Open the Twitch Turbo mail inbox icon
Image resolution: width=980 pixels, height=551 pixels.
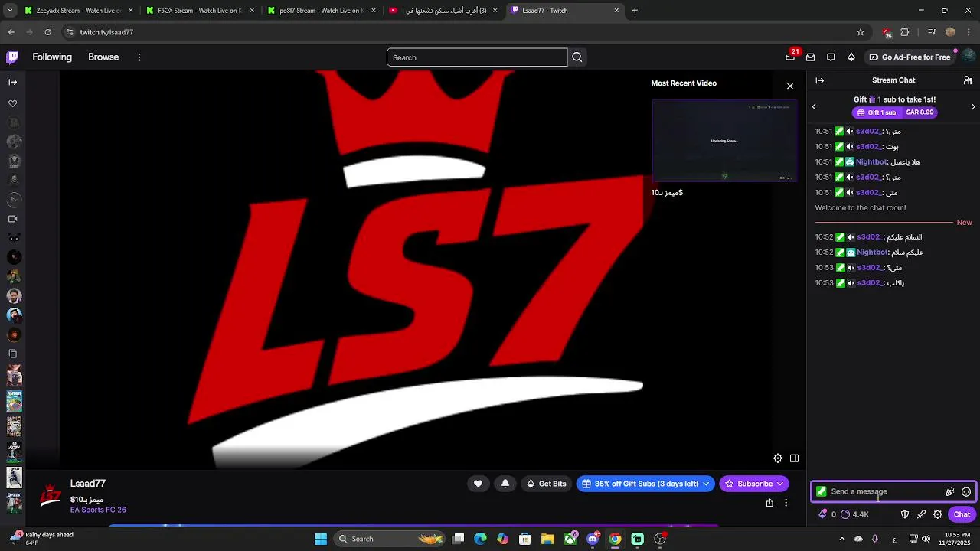810,57
